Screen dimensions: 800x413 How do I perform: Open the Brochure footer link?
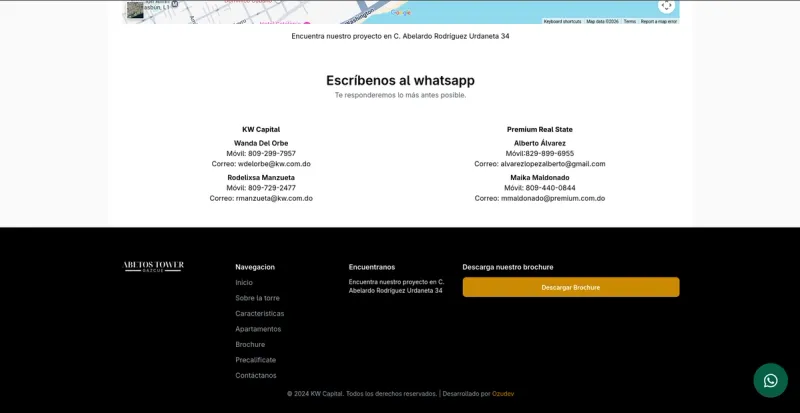[250, 345]
